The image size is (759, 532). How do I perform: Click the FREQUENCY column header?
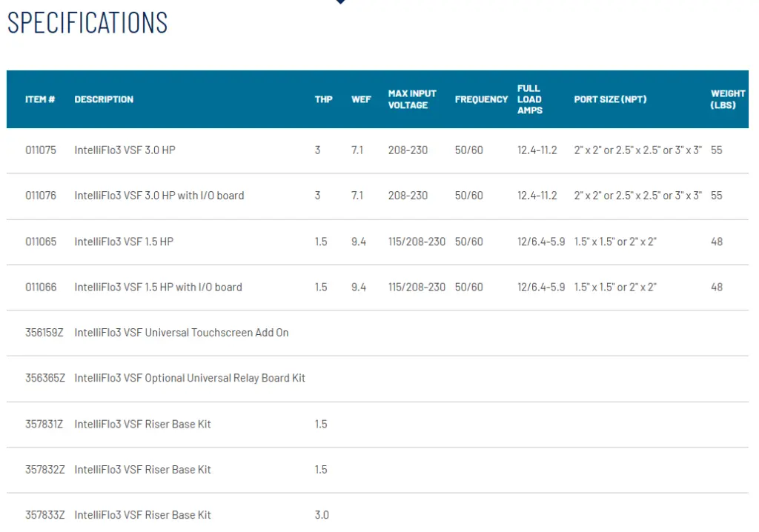pyautogui.click(x=481, y=99)
